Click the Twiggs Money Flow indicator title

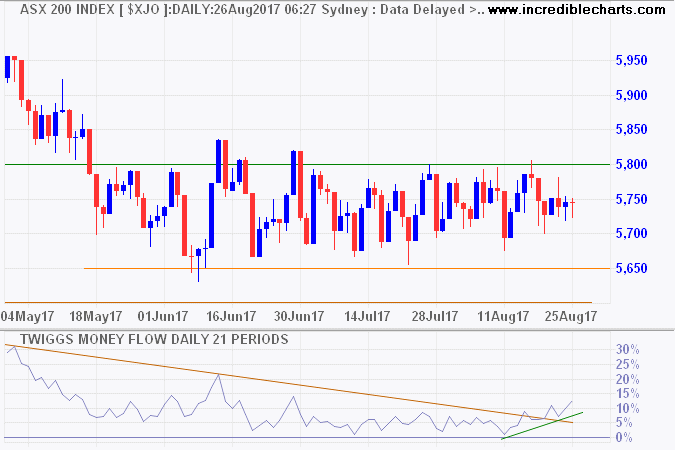(x=154, y=339)
